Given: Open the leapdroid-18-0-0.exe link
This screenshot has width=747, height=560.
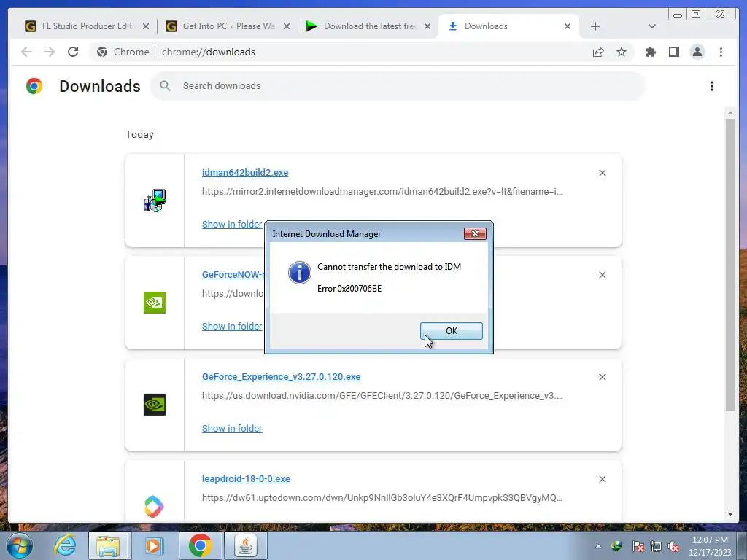Looking at the screenshot, I should click(x=246, y=478).
